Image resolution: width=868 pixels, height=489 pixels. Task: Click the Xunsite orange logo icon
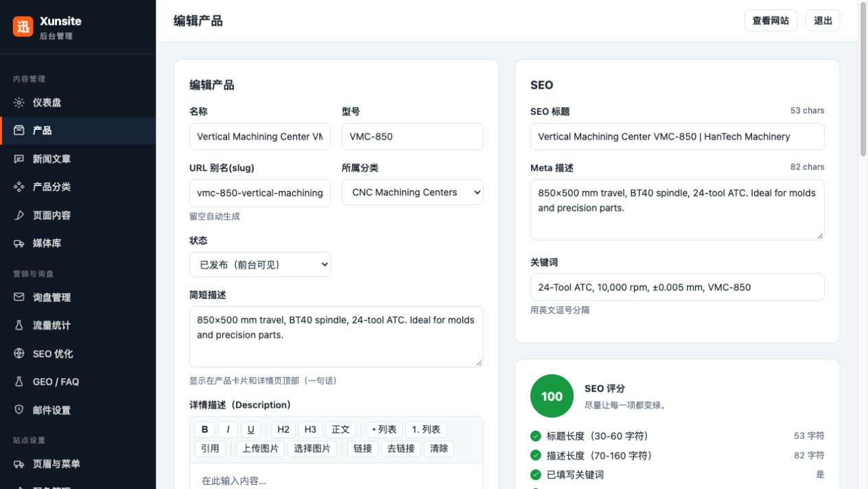click(23, 27)
